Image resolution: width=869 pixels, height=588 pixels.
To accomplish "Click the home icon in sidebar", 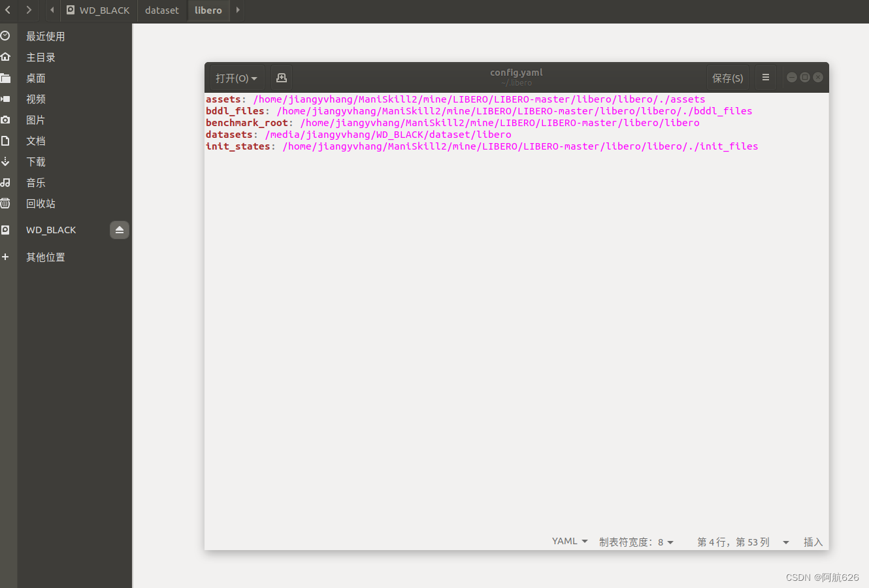I will [x=5, y=57].
